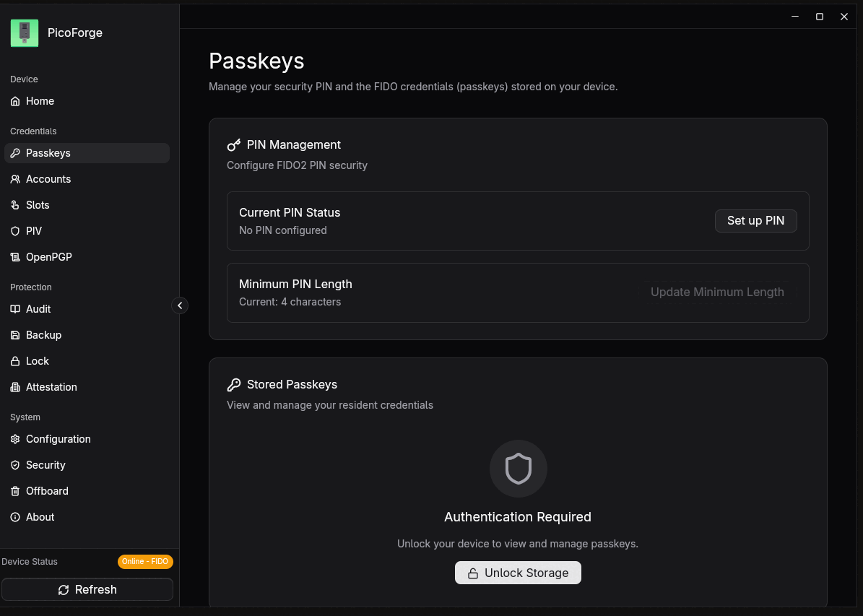This screenshot has height=616, width=863.
Task: Click the key icon beside Passkeys in sidebar
Action: [15, 153]
